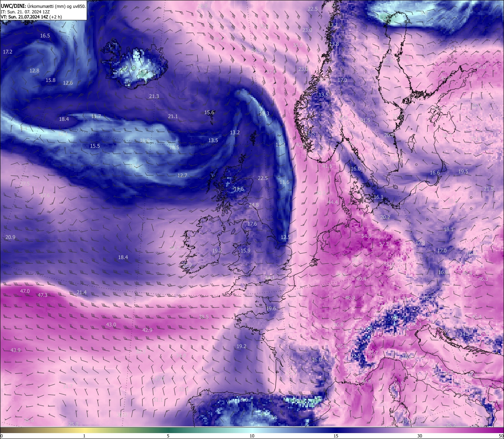Screen dimensions: 504x439
Task: Pick the 54.8 value label
Action: tap(366, 236)
